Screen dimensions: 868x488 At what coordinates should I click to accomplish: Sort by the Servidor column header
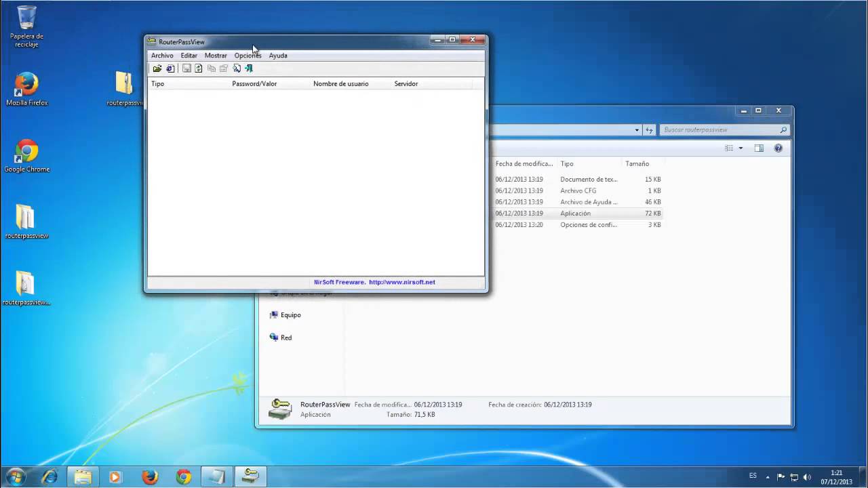431,84
